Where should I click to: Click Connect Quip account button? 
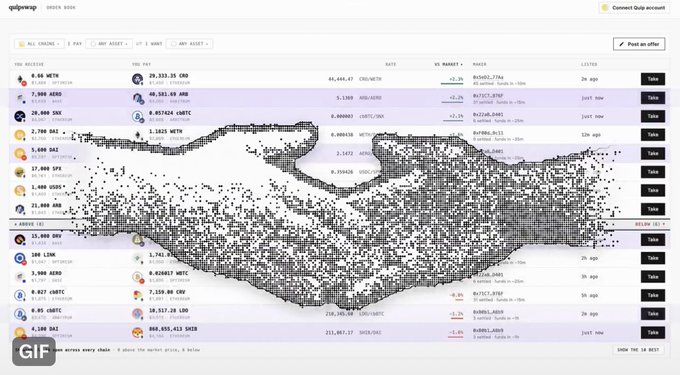pos(634,8)
